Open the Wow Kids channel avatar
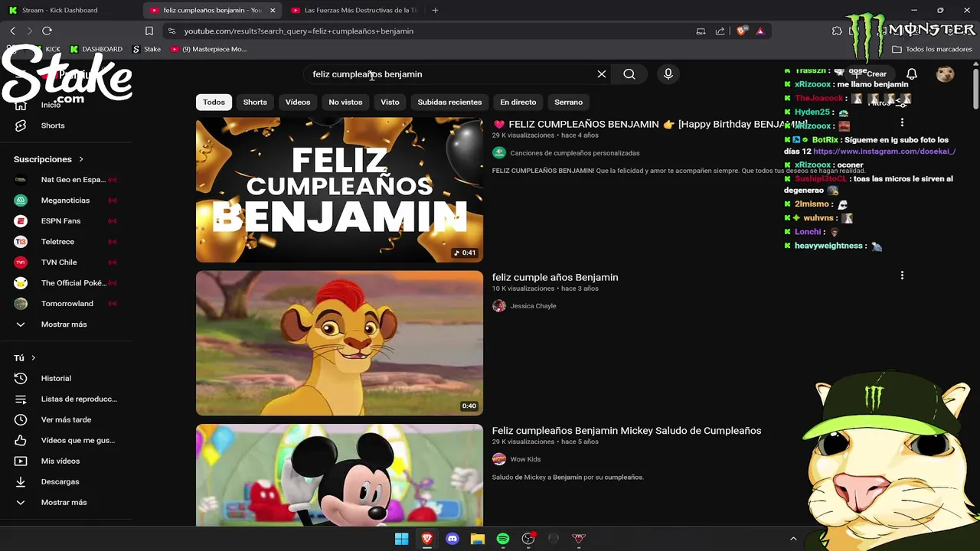The image size is (980, 551). point(499,459)
